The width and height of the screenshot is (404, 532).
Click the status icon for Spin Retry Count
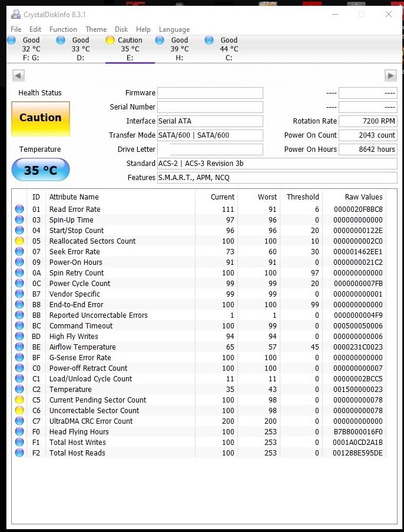coord(19,272)
